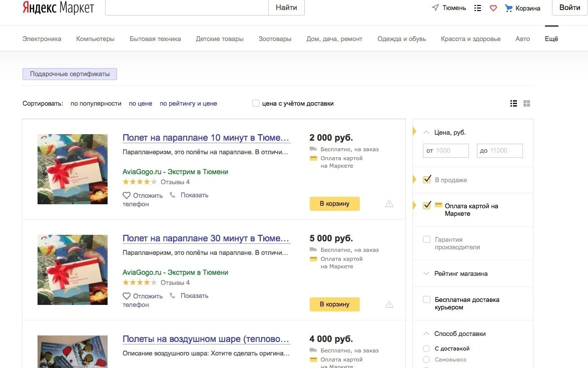
Task: Open the 'Одежда и обувь' category
Action: tap(402, 39)
